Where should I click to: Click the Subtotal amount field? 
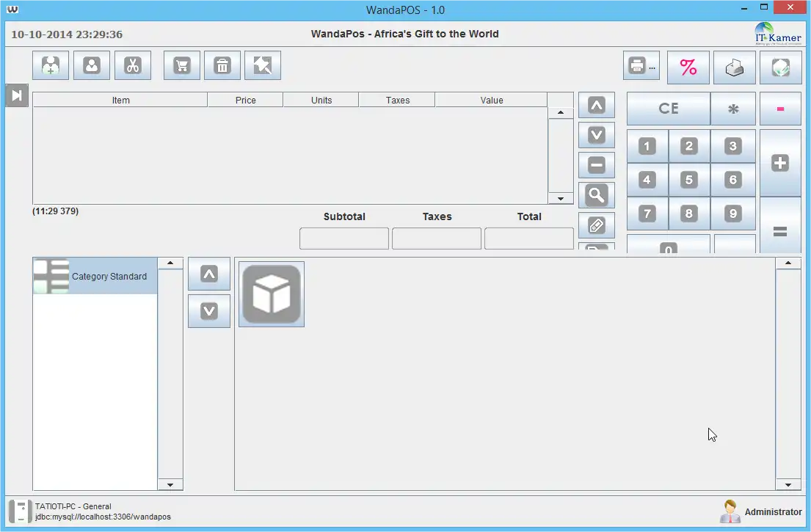click(x=344, y=239)
